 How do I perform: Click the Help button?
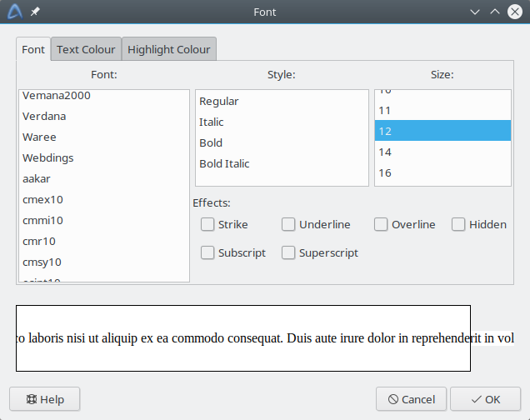click(x=44, y=399)
